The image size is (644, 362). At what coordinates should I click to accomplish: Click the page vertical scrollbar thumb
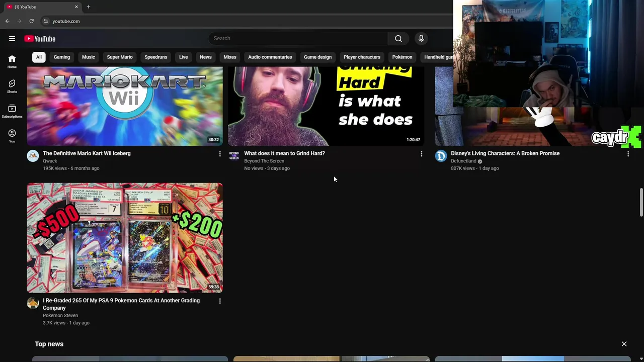coord(641,203)
